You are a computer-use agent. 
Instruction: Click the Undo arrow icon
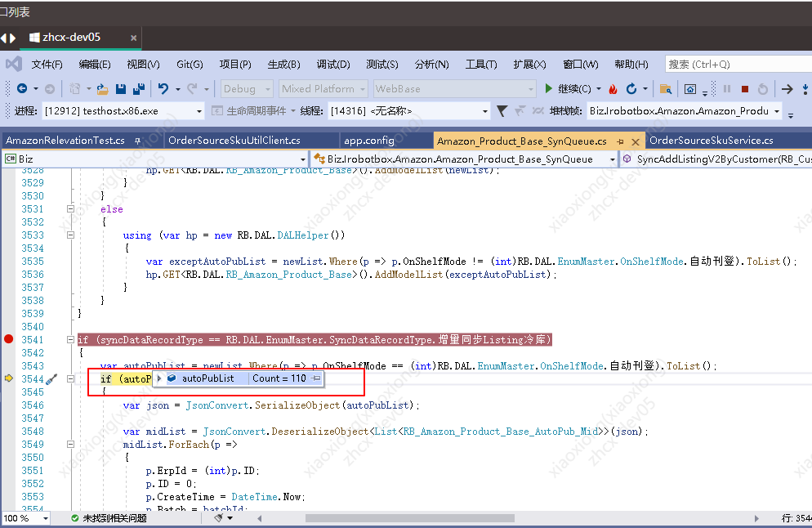[x=163, y=88]
